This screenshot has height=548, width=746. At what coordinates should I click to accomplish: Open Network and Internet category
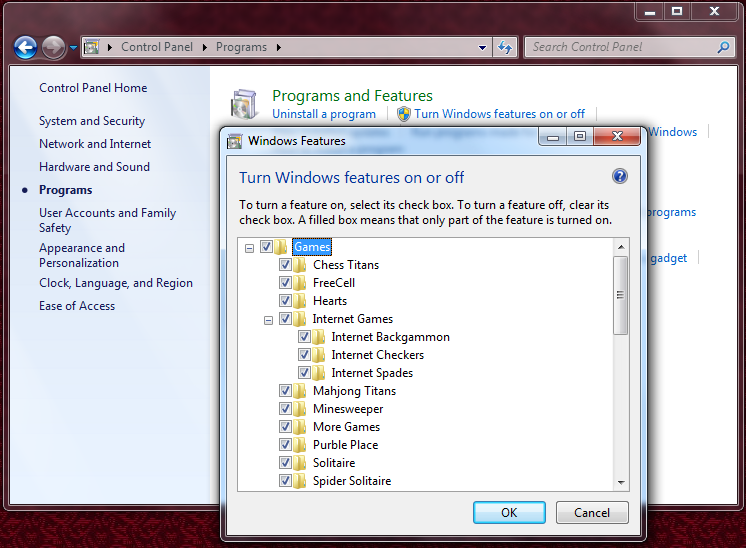tap(95, 144)
